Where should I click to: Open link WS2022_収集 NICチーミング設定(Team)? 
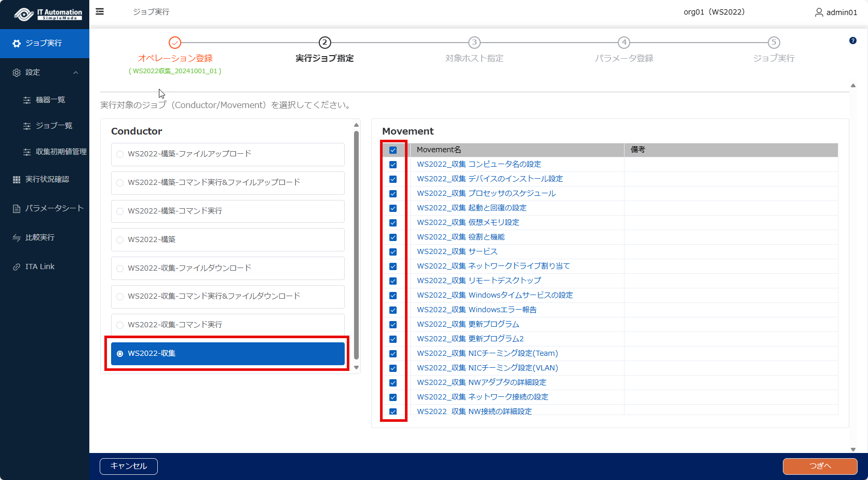pos(487,353)
